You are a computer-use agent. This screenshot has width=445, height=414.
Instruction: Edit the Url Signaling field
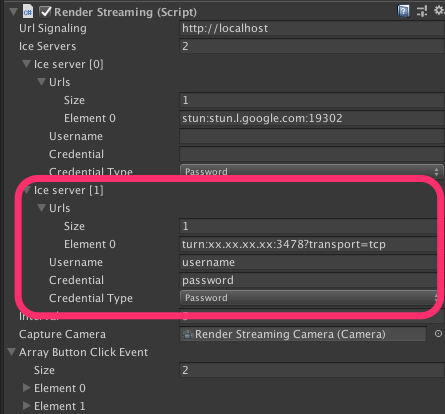click(312, 28)
